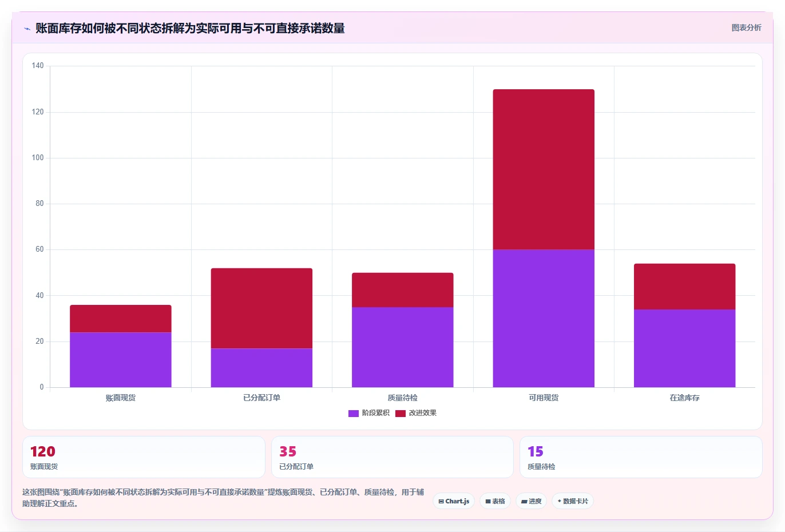Click the 0 y-axis tick label
Screen dimensions: 785x532
(42, 387)
